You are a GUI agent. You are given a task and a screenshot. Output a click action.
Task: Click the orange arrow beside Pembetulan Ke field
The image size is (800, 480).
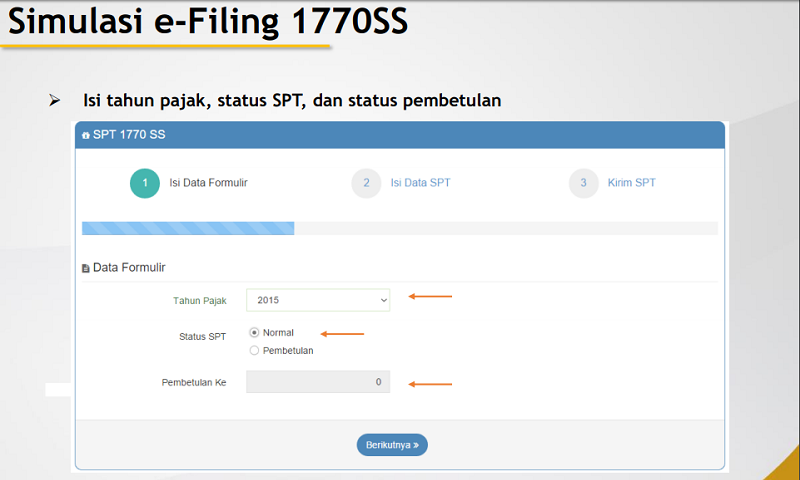pos(430,383)
